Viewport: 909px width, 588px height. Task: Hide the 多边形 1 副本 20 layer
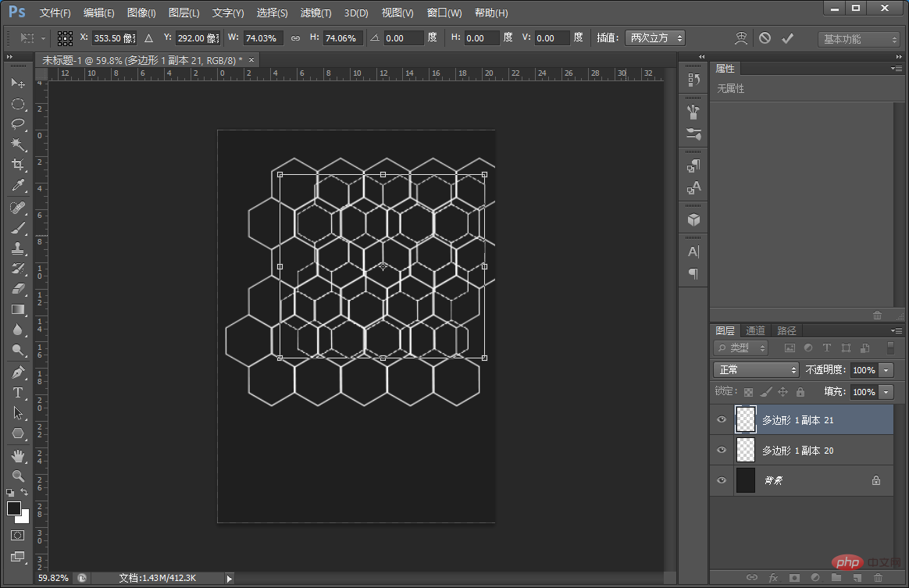(722, 451)
